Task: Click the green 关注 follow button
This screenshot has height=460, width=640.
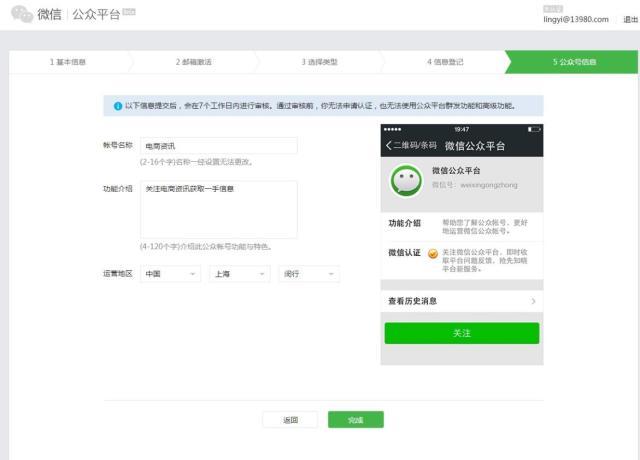Action: click(462, 333)
